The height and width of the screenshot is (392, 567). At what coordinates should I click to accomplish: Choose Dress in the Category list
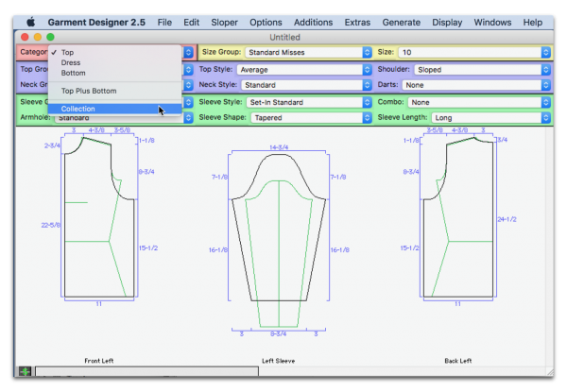pos(114,63)
